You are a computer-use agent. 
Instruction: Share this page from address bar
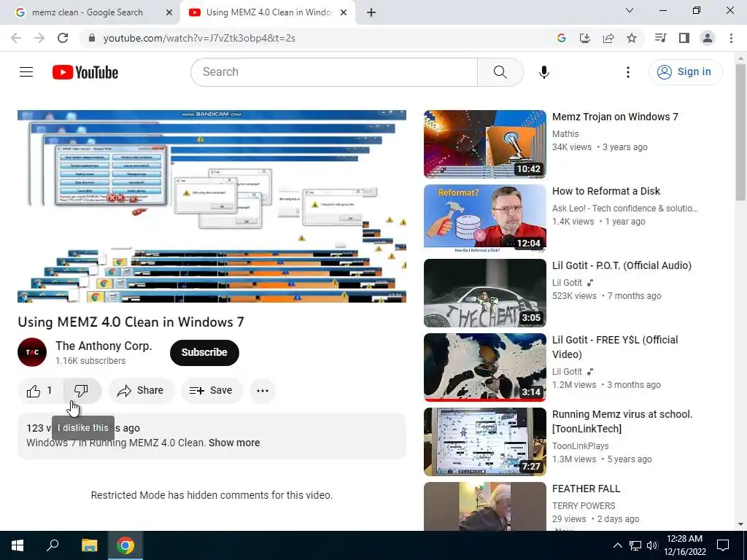tap(608, 38)
